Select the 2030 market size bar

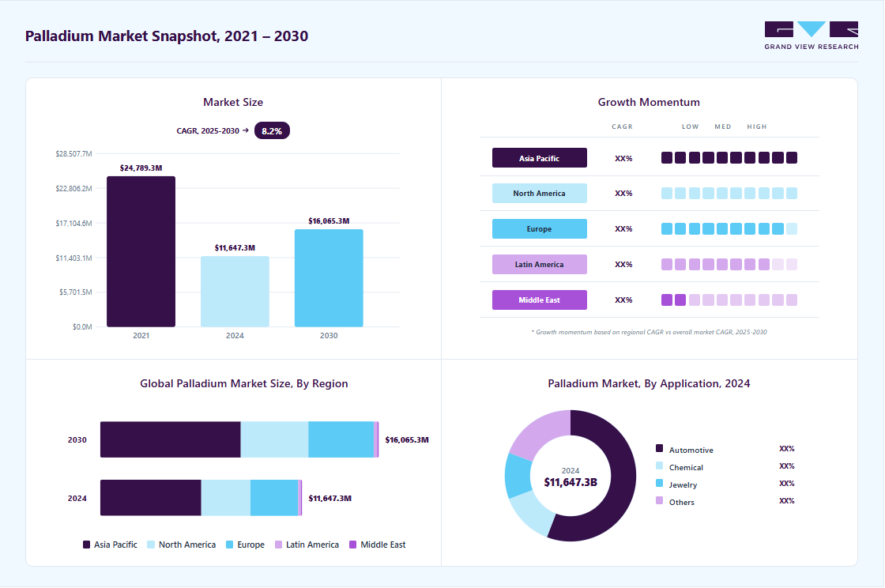[x=329, y=278]
